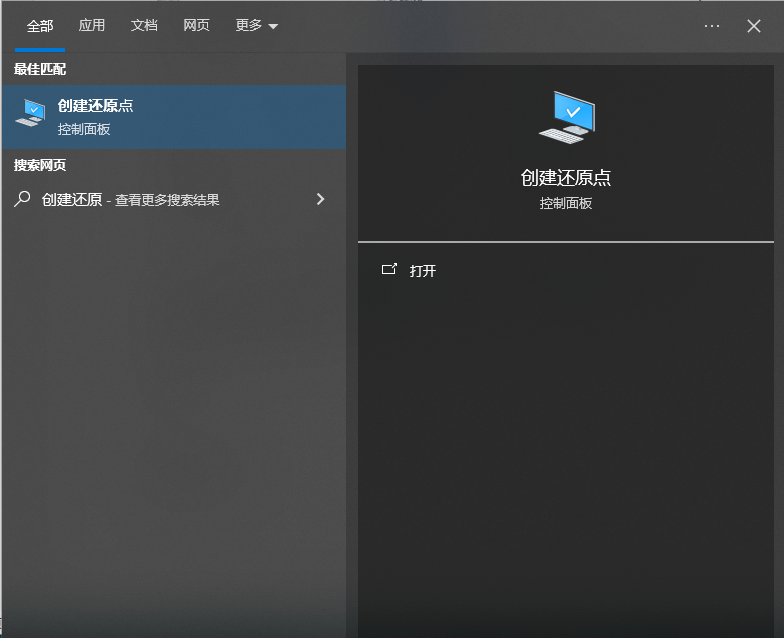Click the 最佳匹配 section header
784x638 pixels.
pyautogui.click(x=40, y=69)
